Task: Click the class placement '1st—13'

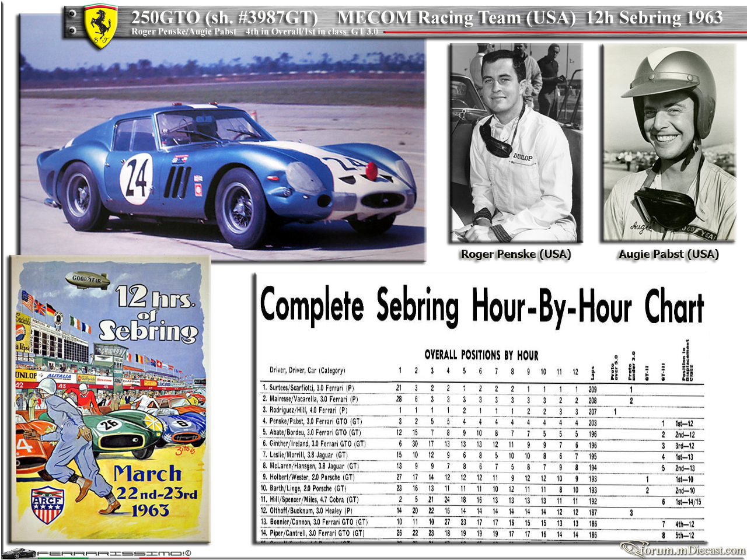Action: click(685, 457)
